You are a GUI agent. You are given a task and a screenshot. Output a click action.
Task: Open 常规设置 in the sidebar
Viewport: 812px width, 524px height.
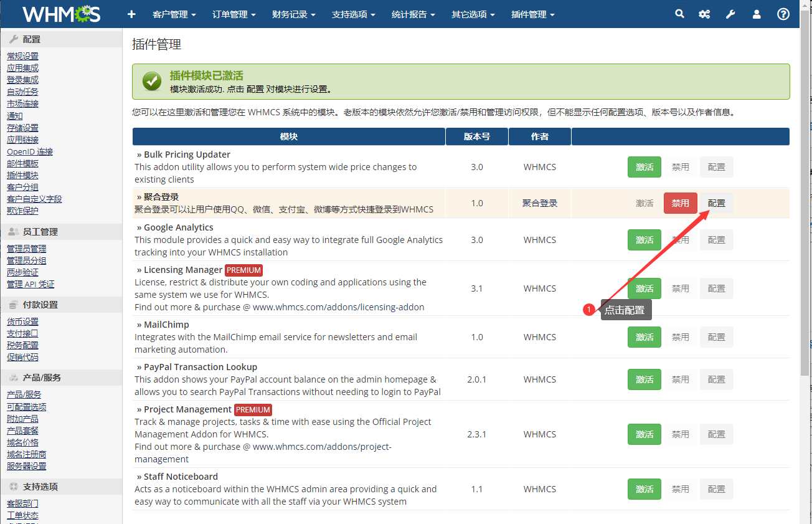(x=22, y=56)
